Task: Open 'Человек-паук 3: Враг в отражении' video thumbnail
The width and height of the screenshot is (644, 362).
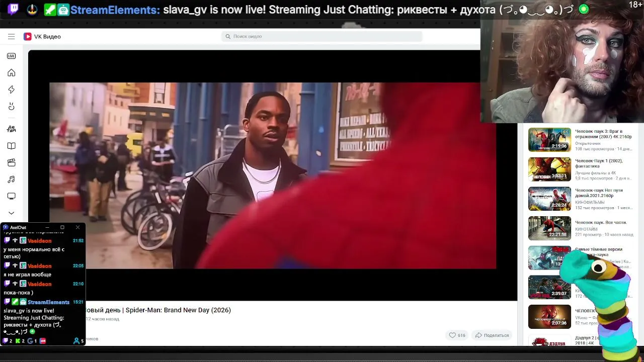Action: [549, 139]
